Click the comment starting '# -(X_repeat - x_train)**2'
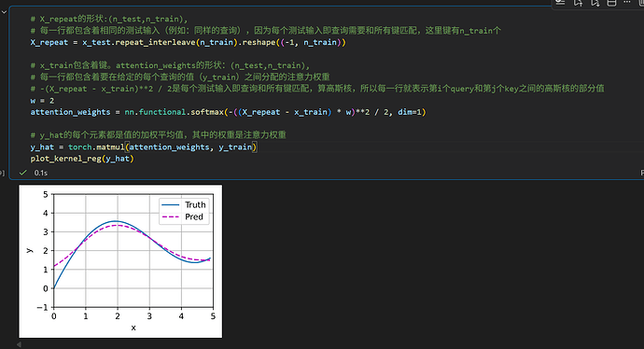 coord(317,89)
